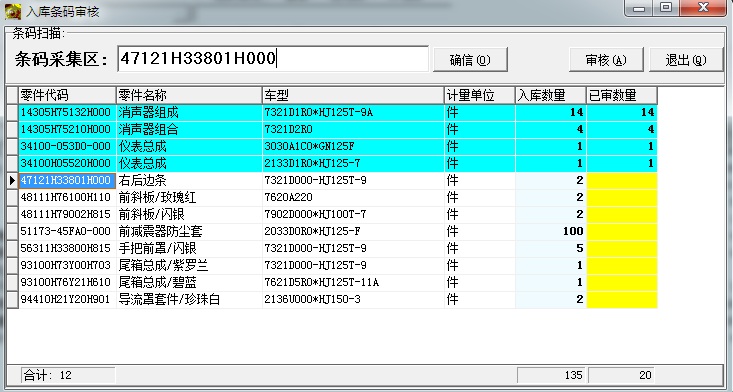The image size is (733, 392).
Task: Select row selector of 14305H75132H000 row
Action: (13, 112)
